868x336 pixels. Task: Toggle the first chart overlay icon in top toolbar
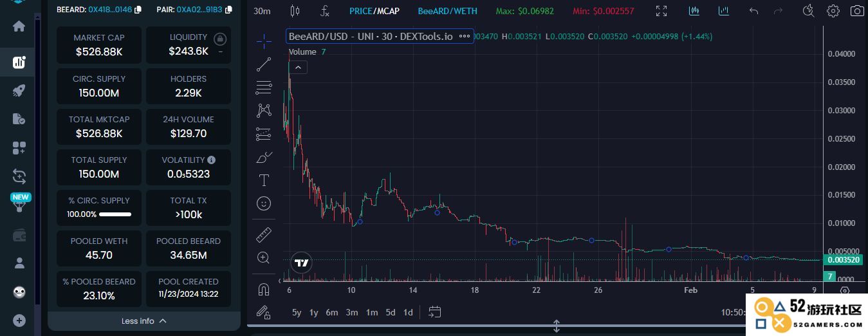(694, 11)
